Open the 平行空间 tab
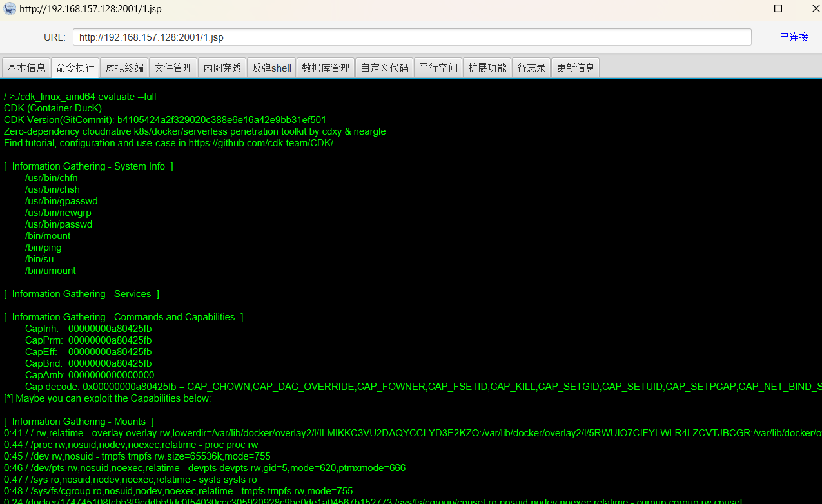 438,68
